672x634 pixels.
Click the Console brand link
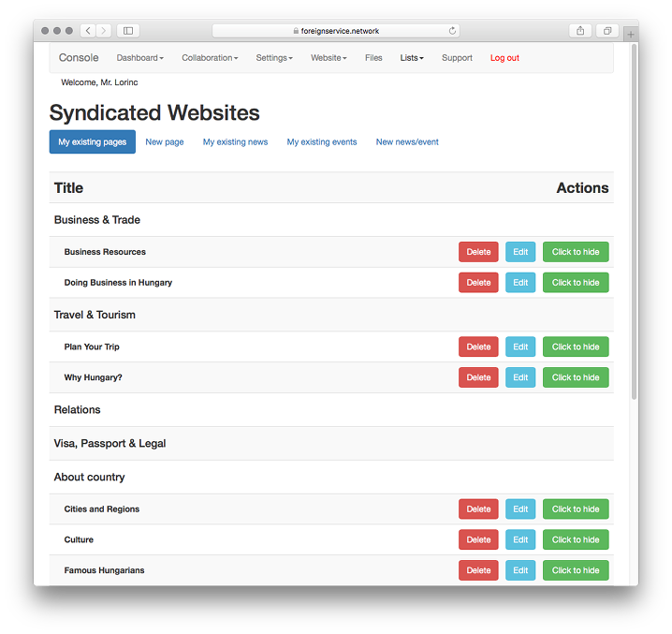(79, 57)
